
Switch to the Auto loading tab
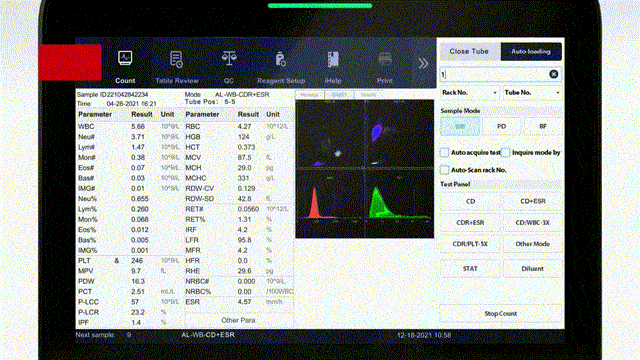pyautogui.click(x=531, y=51)
